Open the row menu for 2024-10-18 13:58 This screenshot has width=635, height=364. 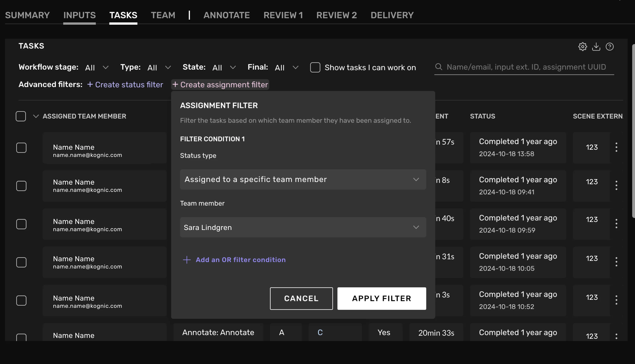tap(616, 147)
